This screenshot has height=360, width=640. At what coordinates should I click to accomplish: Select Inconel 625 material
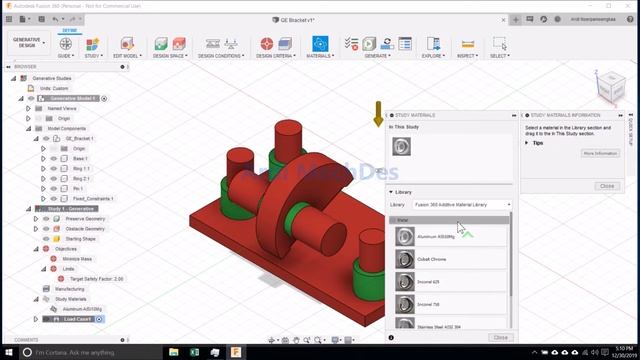pyautogui.click(x=451, y=282)
